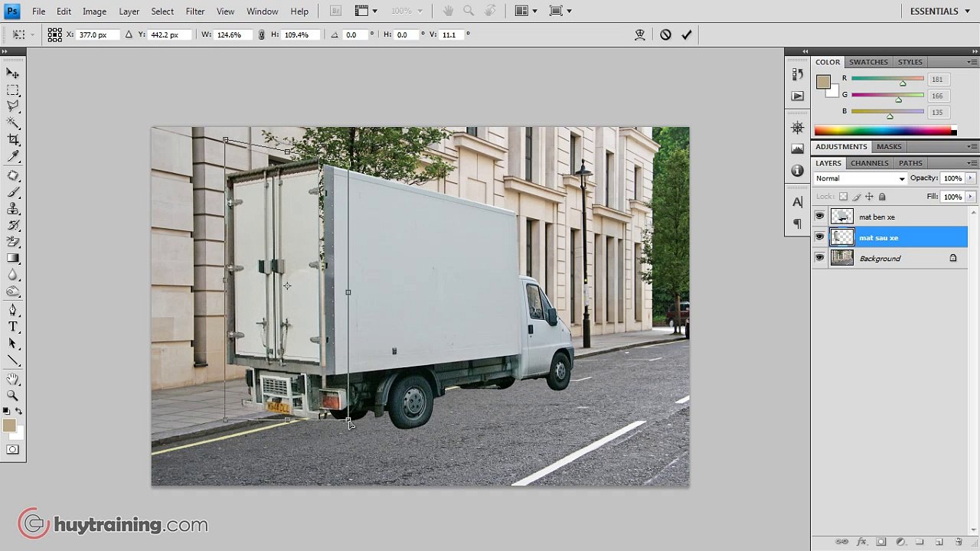Open the ESSENTIALS workspace dropdown

(x=939, y=11)
